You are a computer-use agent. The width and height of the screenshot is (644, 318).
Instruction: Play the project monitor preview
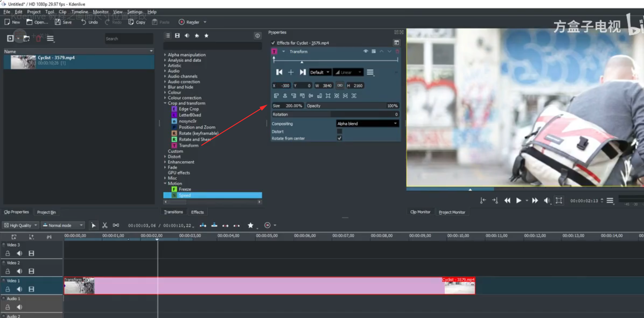518,200
